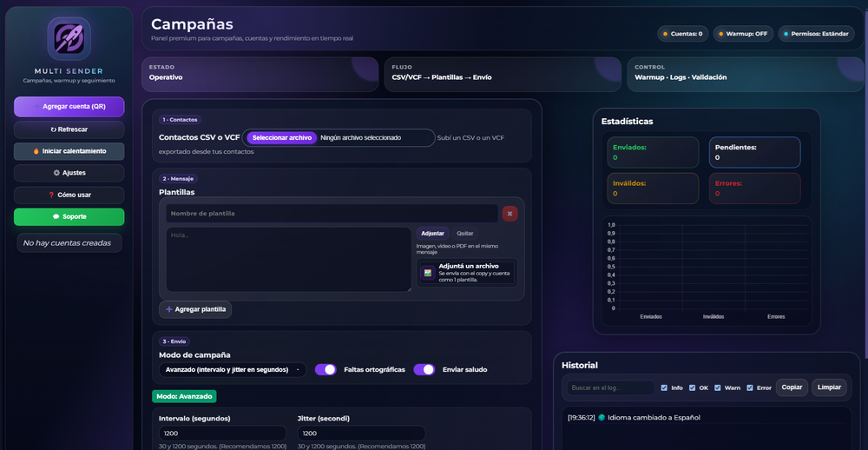Screen dimensions: 868x450
Task: Click the 'Modo: Avanzado' green badge
Action: pyautogui.click(x=184, y=396)
